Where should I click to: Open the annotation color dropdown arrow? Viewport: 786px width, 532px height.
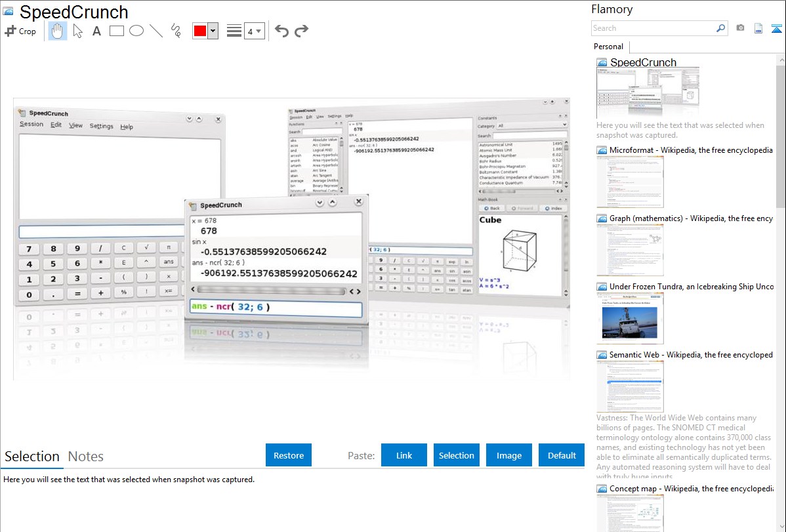tap(213, 31)
